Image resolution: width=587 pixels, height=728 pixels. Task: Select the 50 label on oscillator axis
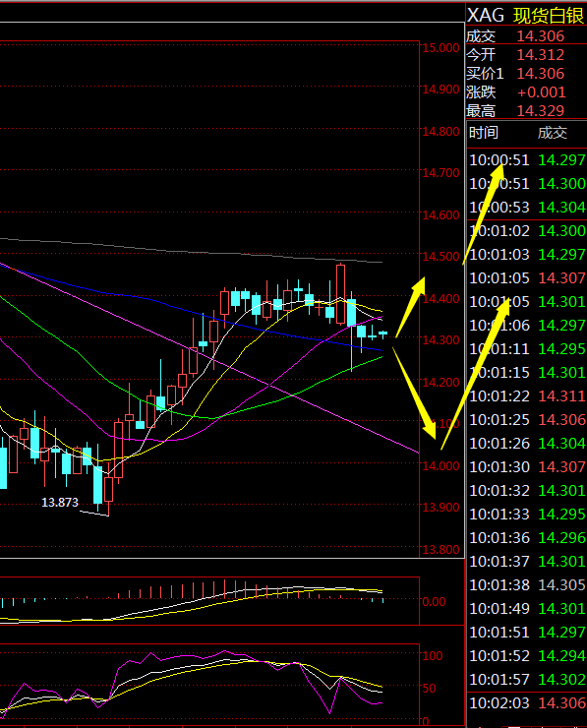[x=430, y=689]
